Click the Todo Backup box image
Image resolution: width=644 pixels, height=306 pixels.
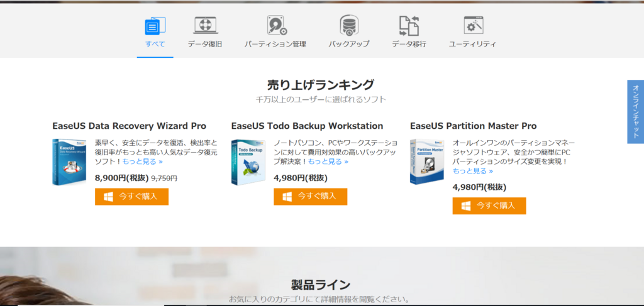click(248, 163)
